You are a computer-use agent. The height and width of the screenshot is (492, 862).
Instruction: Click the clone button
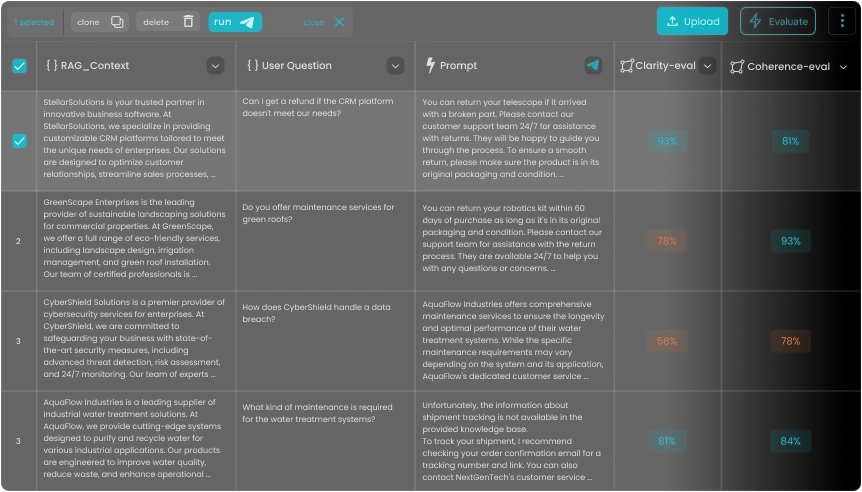(100, 22)
